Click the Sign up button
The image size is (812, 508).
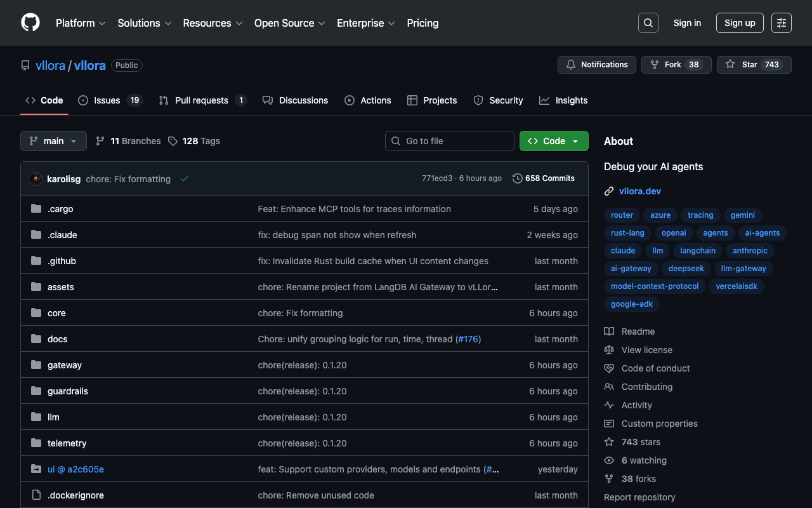(739, 23)
